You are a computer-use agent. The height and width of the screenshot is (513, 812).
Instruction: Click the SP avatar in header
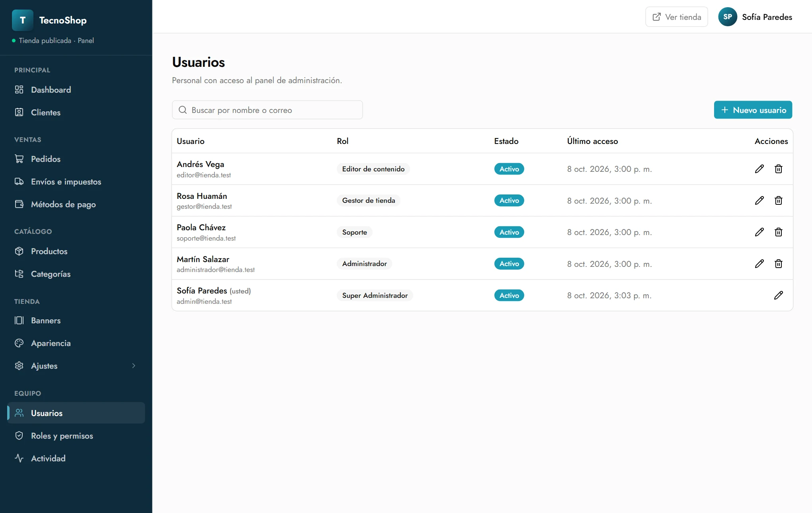[x=728, y=17]
